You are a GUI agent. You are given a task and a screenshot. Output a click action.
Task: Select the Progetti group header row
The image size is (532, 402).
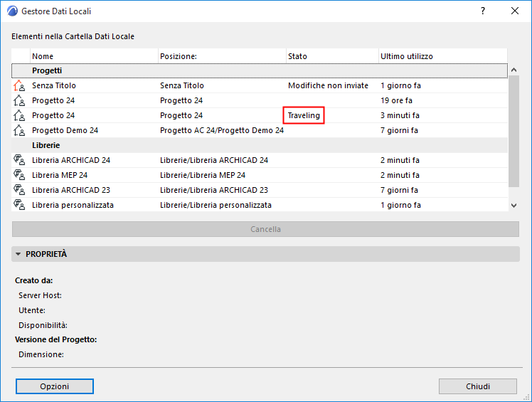(260, 70)
